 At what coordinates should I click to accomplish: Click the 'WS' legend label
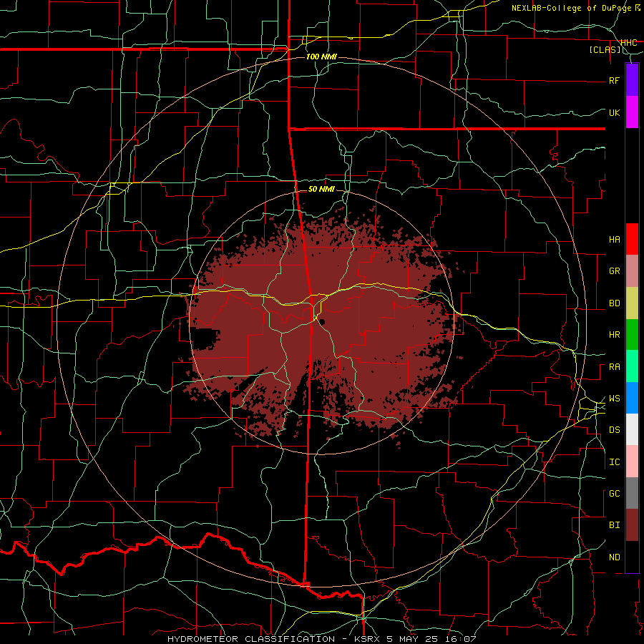pyautogui.click(x=614, y=399)
